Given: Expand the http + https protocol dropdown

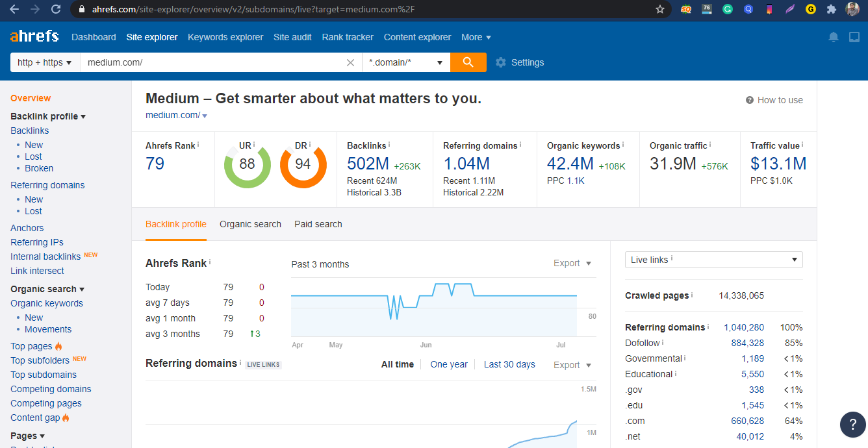Looking at the screenshot, I should point(45,62).
